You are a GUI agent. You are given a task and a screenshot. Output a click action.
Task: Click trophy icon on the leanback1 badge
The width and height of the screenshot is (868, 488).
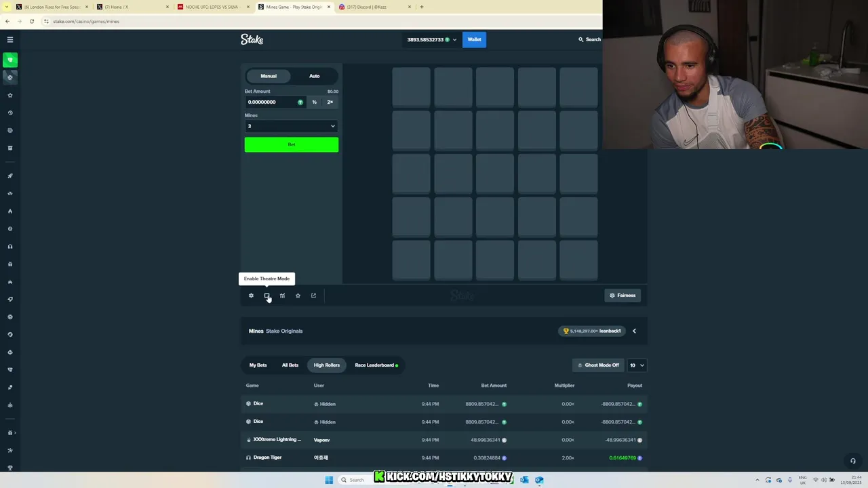(566, 331)
